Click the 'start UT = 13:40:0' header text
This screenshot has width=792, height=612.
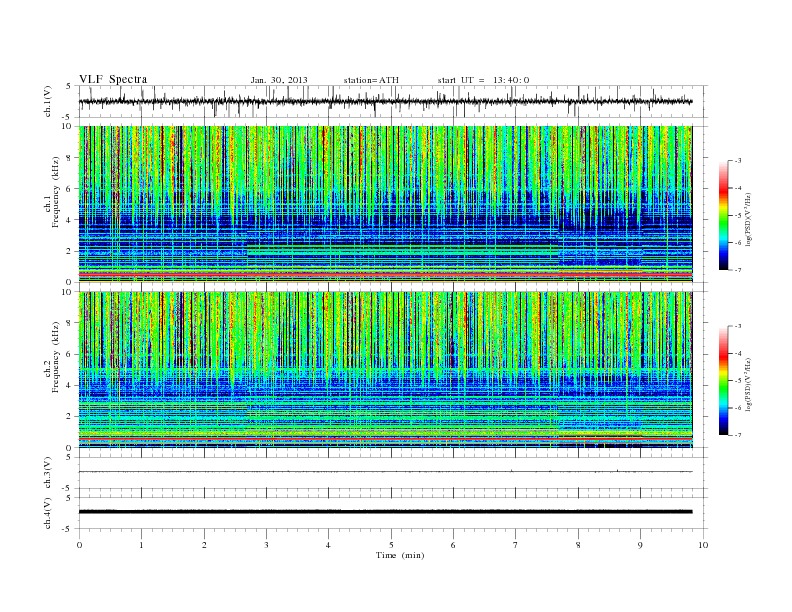[x=483, y=80]
